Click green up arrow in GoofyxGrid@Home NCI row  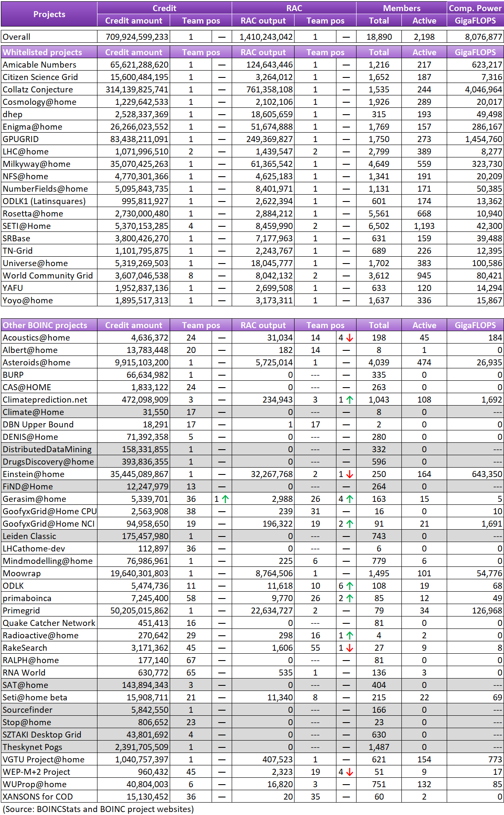[x=350, y=524]
